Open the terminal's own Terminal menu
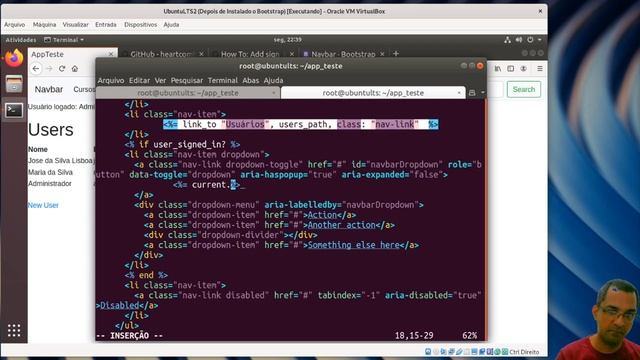Image resolution: width=640 pixels, height=360 pixels. [222, 80]
